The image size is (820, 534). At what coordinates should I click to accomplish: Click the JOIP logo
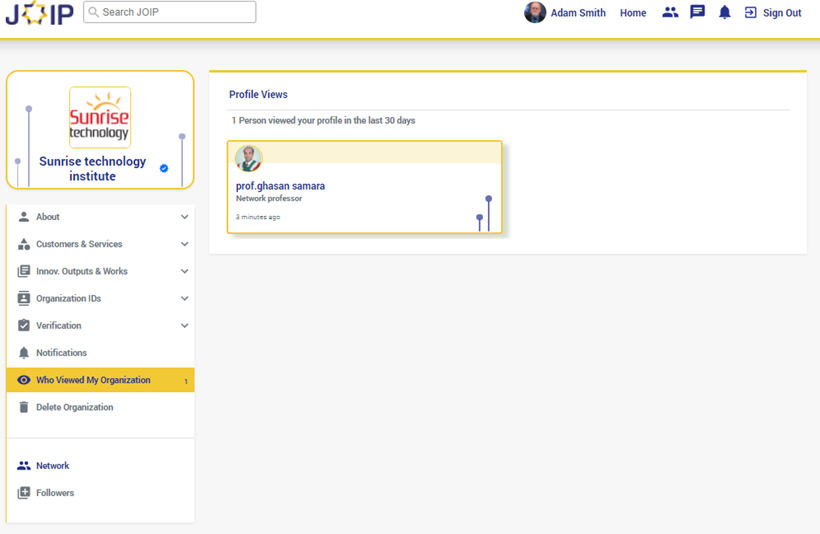pyautogui.click(x=38, y=13)
